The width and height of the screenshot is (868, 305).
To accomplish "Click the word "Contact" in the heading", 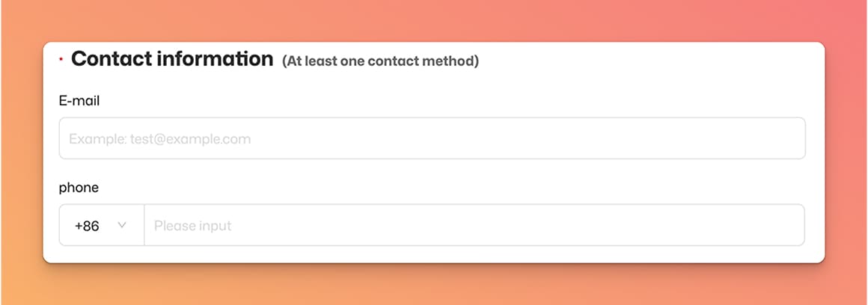I will tap(111, 59).
